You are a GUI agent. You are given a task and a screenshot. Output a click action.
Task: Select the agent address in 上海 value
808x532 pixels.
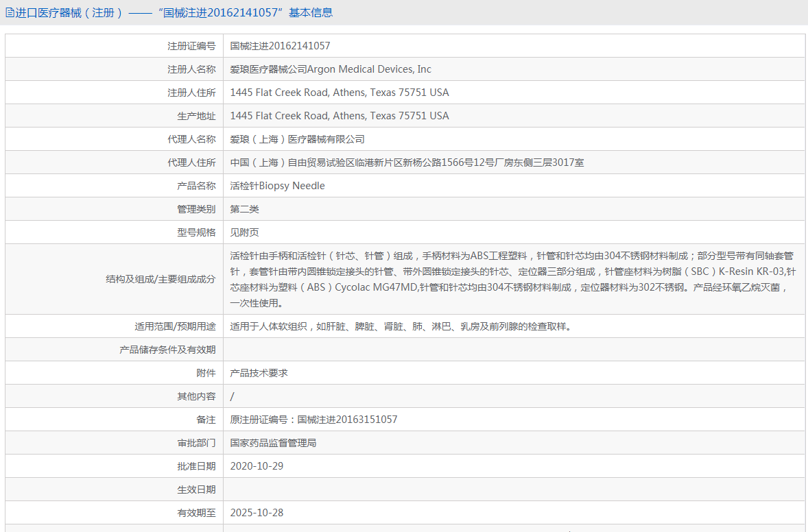coord(407,162)
